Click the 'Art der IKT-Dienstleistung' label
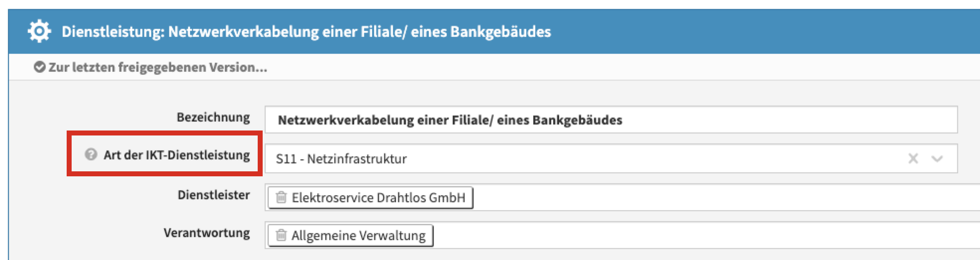Viewport: 980px width, 260px height. click(177, 155)
